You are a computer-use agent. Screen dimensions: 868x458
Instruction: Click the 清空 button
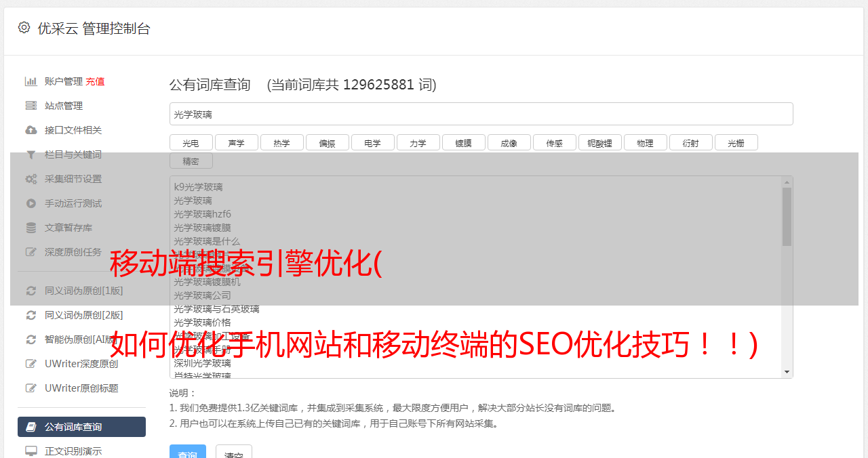point(234,453)
